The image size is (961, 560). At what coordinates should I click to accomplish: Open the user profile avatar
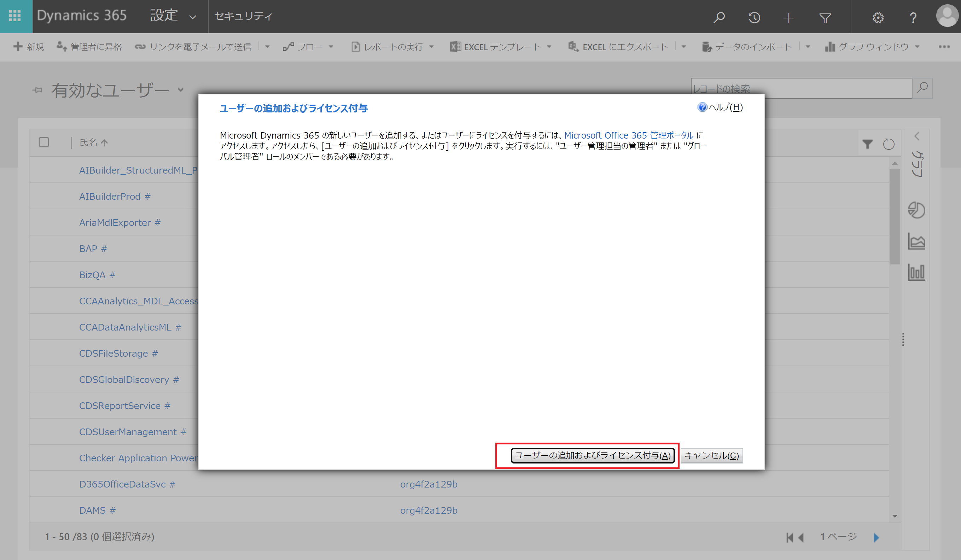pos(947,16)
